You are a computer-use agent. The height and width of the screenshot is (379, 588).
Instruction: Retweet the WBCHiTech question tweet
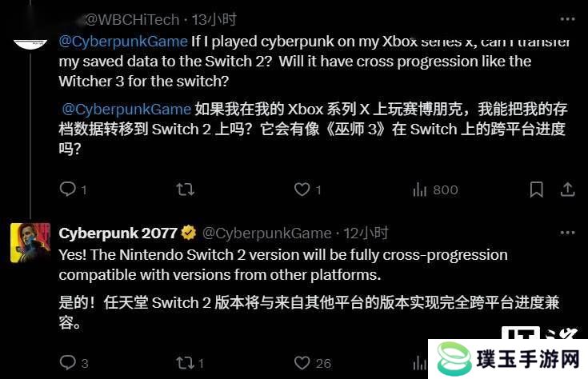186,189
